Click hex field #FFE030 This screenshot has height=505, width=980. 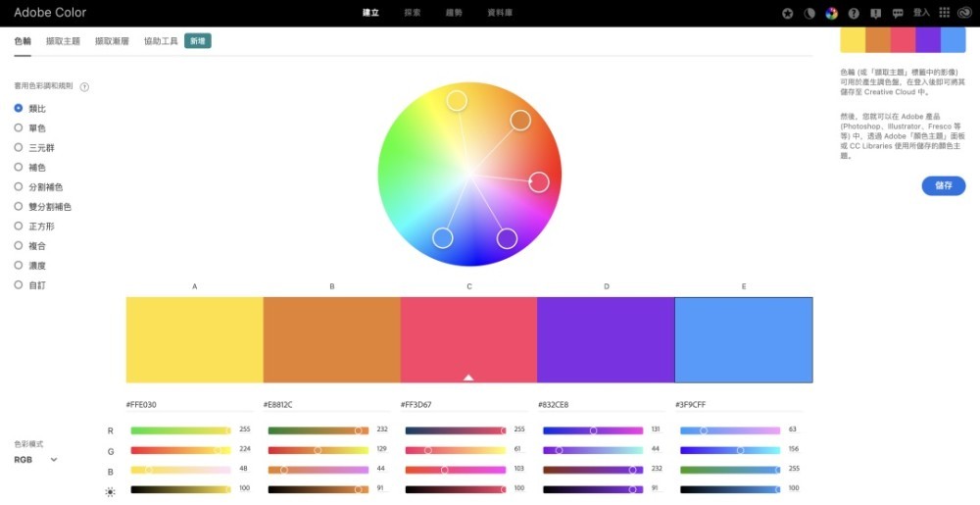(x=189, y=405)
